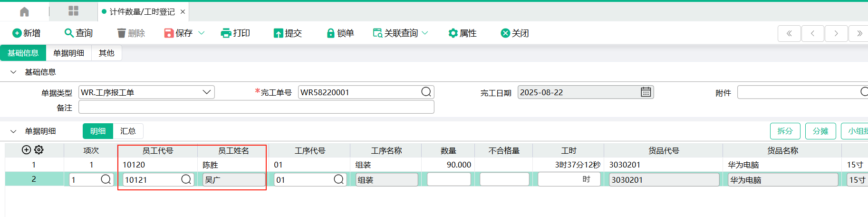
Task: Click the home icon tab
Action: click(x=24, y=11)
